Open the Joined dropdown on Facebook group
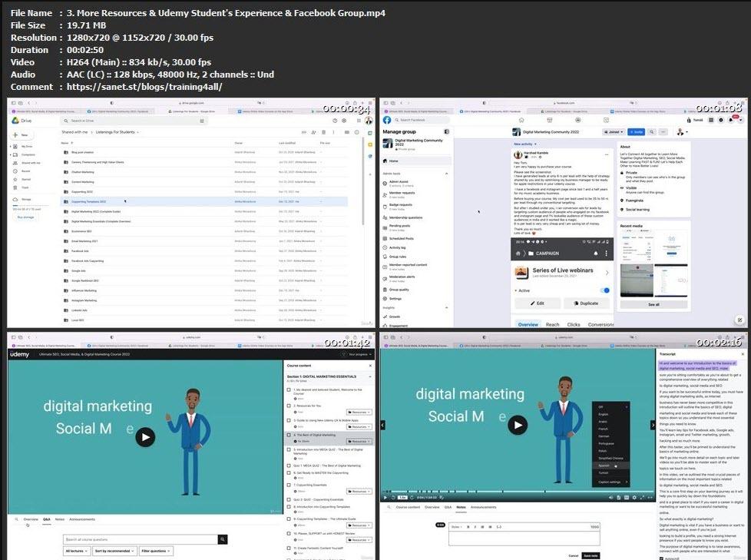Image resolution: width=751 pixels, height=560 pixels. pyautogui.click(x=614, y=131)
